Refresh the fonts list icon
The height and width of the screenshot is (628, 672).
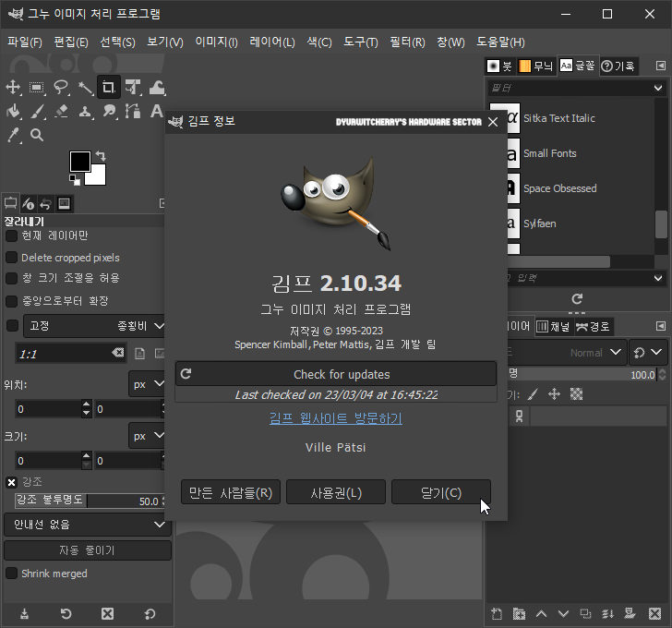pos(577,298)
